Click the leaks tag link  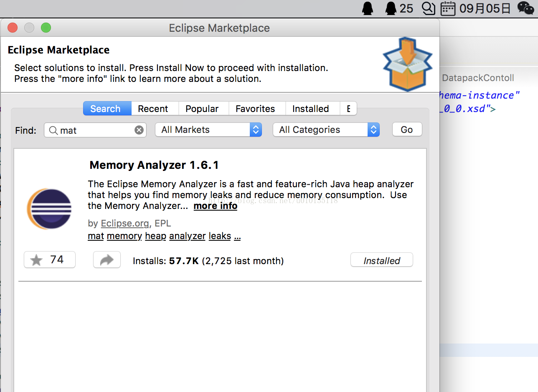[x=220, y=236]
